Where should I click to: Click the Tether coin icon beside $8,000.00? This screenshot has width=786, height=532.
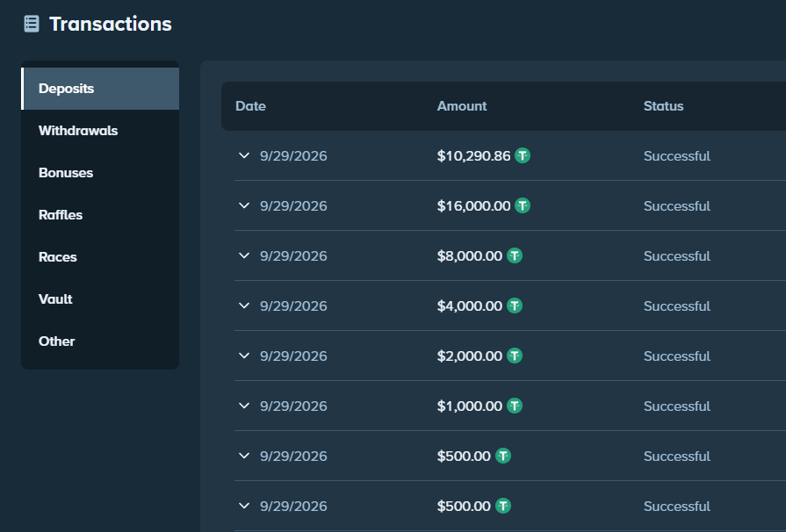515,256
